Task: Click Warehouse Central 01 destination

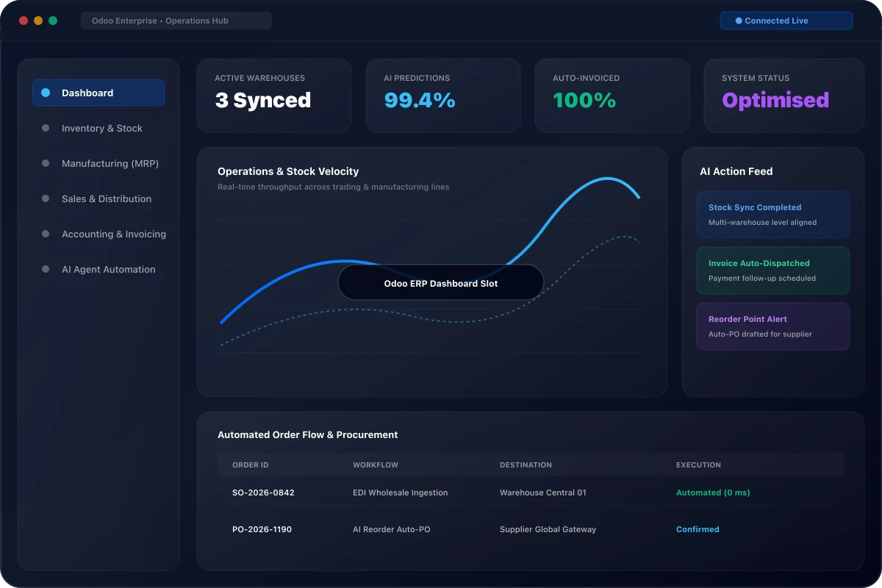Action: 543,492
